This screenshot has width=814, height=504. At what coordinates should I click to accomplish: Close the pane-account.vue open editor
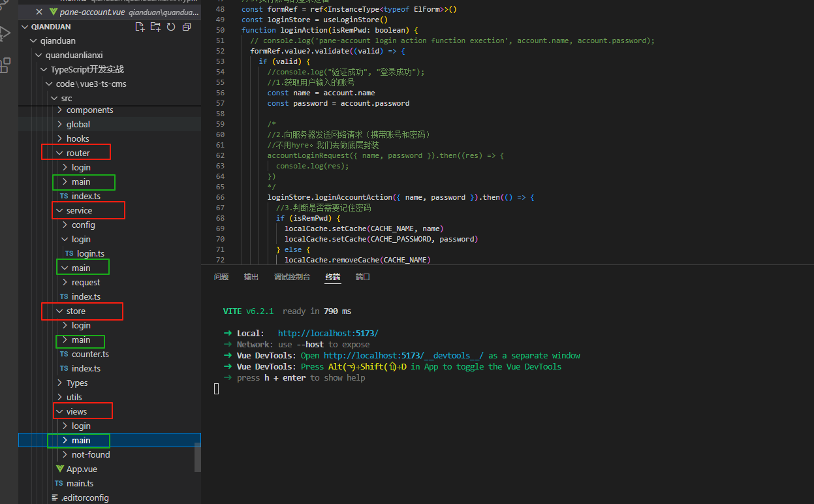pyautogui.click(x=40, y=12)
